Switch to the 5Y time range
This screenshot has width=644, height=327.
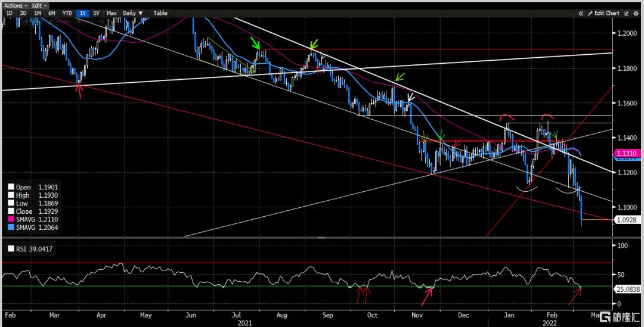96,13
